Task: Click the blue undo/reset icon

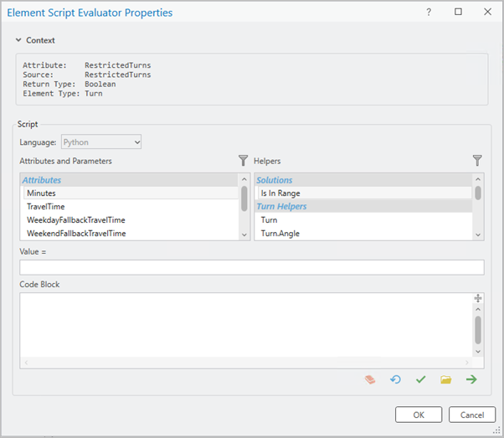Action: [395, 379]
